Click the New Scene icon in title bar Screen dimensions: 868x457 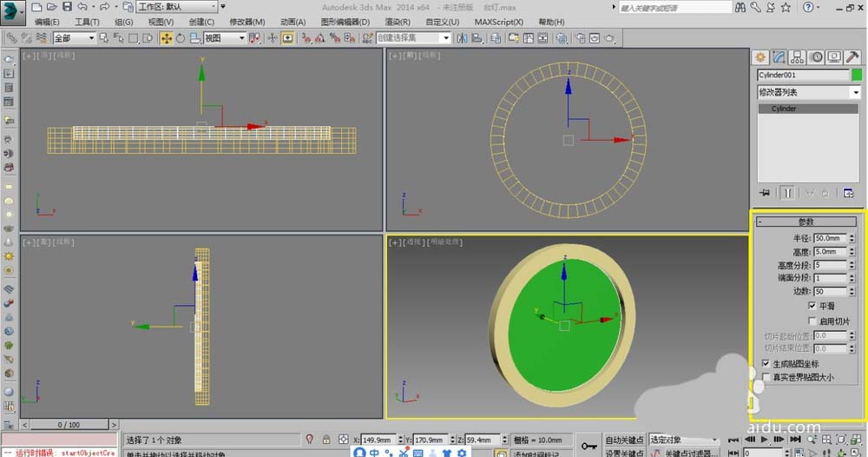point(36,7)
